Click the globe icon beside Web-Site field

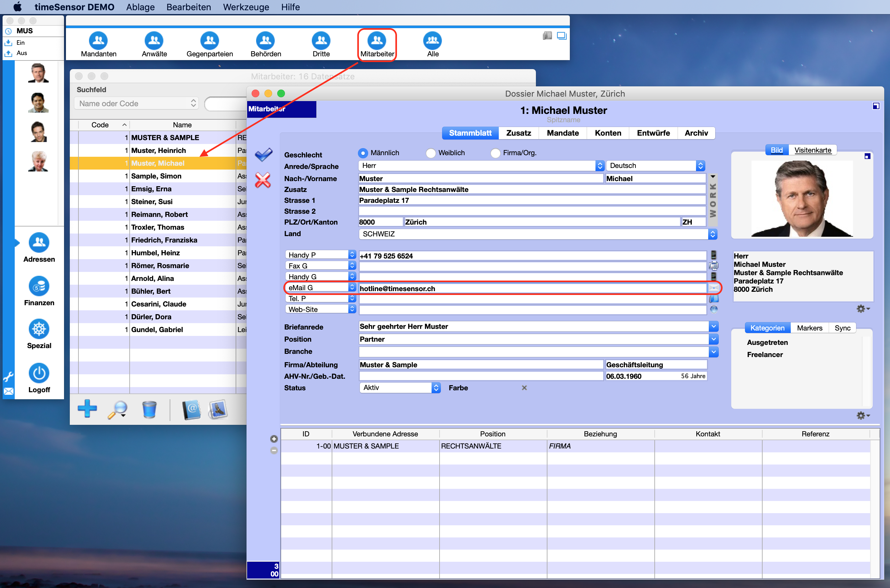pos(714,309)
